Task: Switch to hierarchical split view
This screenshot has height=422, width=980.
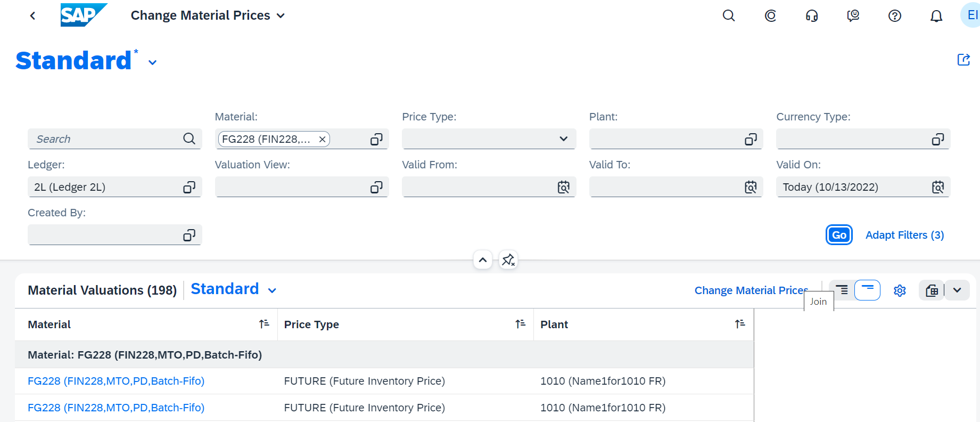Action: tap(842, 290)
